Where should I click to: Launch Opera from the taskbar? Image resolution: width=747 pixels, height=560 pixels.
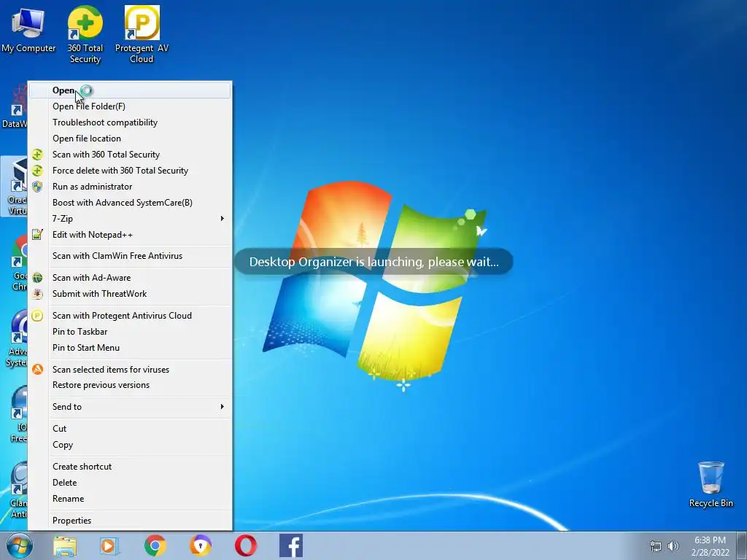point(246,545)
